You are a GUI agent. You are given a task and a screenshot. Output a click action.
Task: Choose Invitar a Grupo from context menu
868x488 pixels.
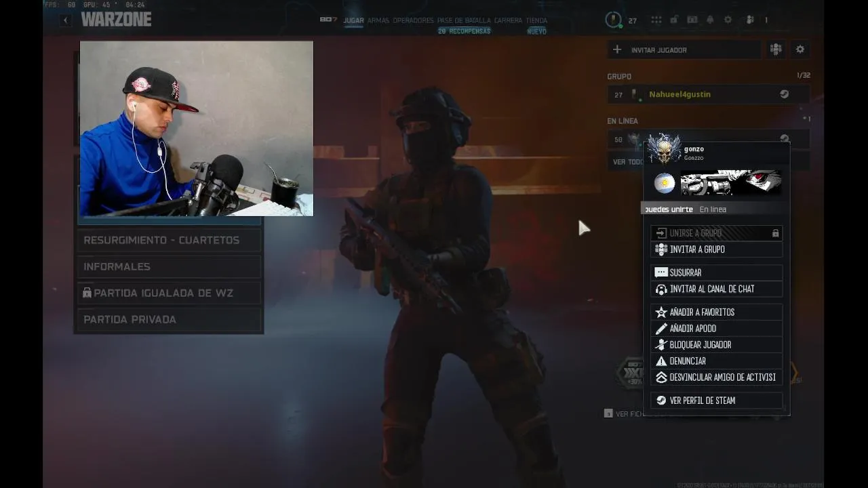pyautogui.click(x=716, y=249)
